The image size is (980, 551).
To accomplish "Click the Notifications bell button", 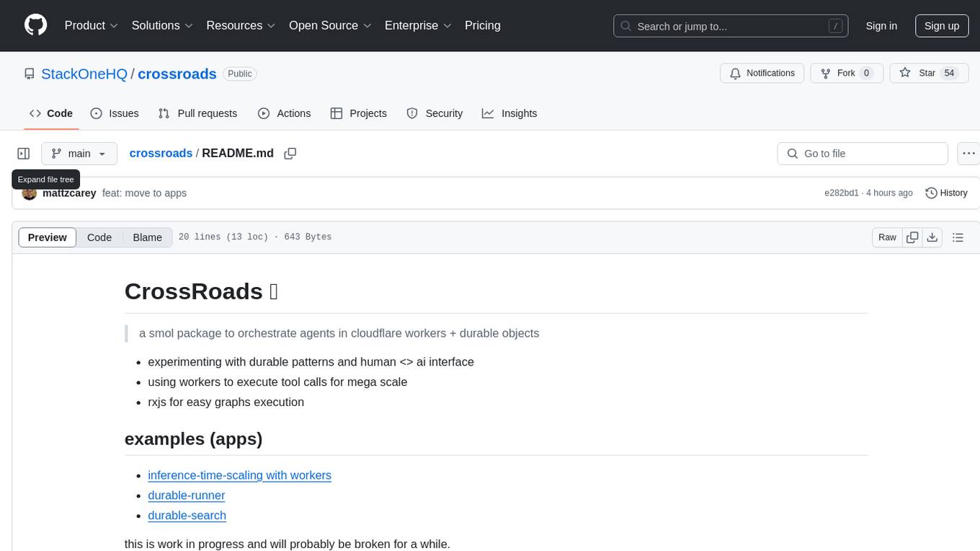I will point(762,74).
